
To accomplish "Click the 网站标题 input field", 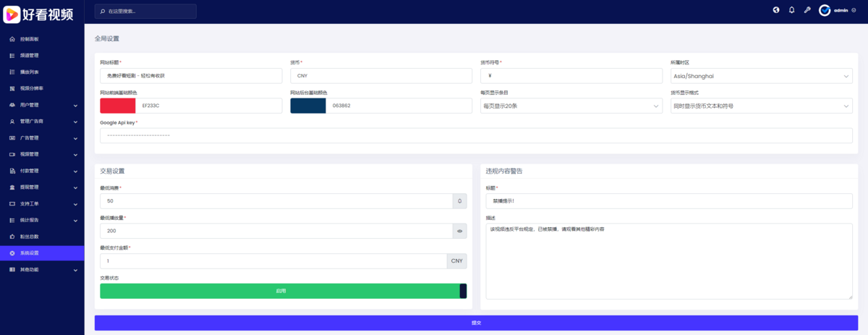I will pyautogui.click(x=191, y=76).
